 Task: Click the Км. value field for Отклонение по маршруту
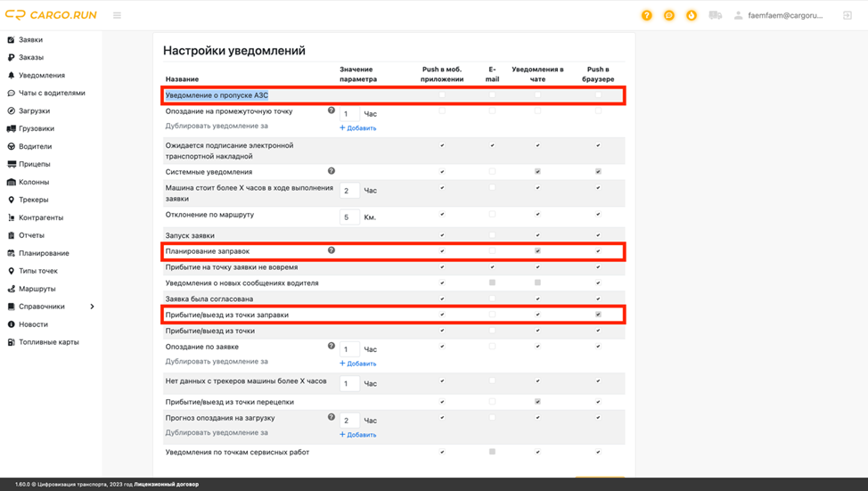click(x=349, y=217)
